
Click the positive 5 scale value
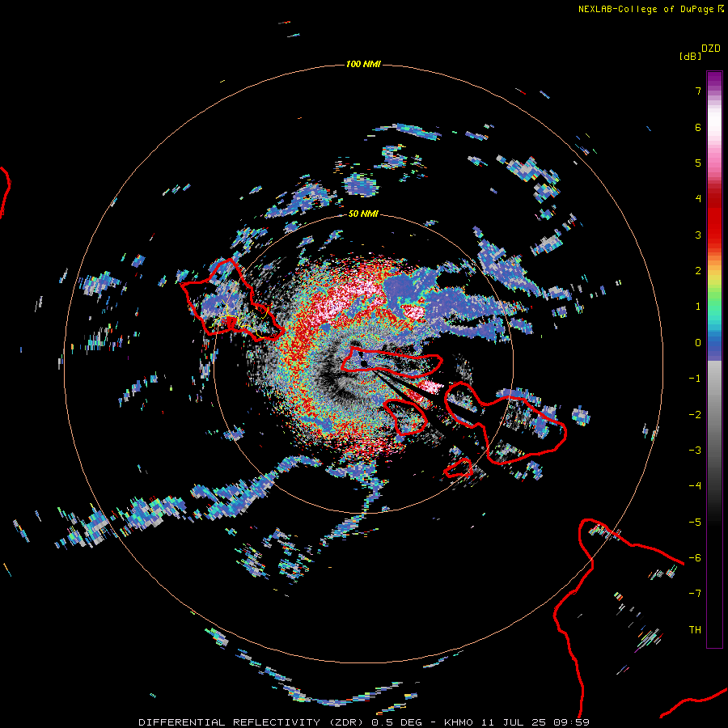point(698,163)
